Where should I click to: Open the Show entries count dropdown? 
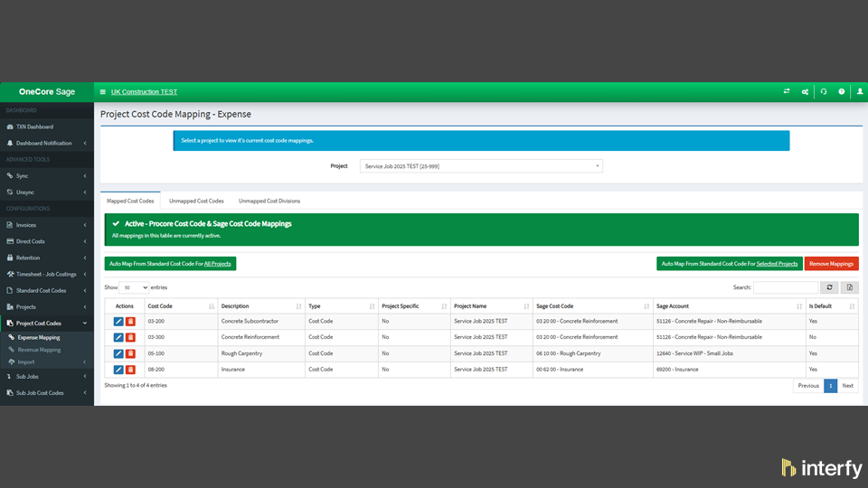coord(134,287)
